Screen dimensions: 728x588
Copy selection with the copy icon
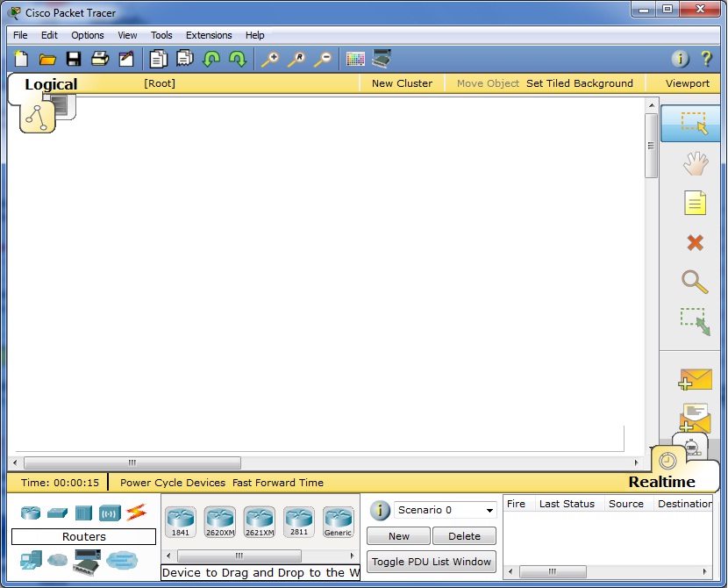coord(159,59)
